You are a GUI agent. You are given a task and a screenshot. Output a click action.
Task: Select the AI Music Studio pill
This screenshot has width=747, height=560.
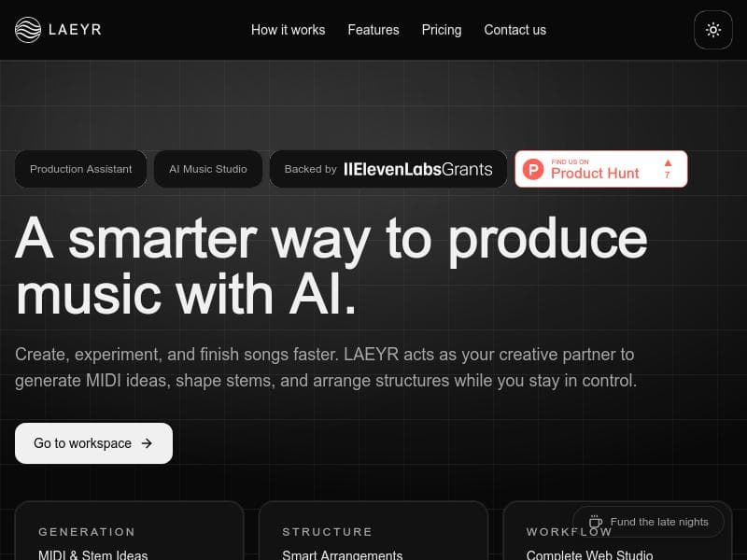207,169
